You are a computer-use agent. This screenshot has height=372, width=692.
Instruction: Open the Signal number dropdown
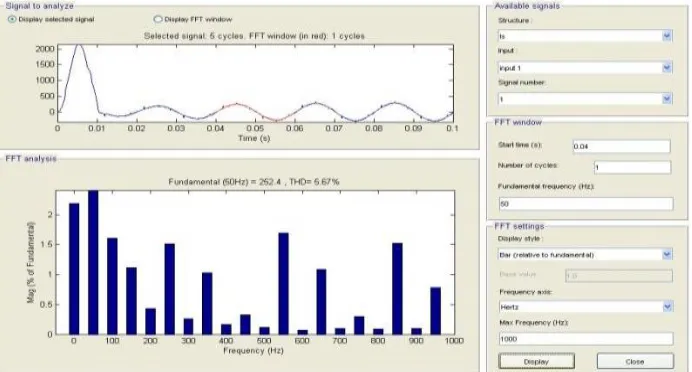(x=667, y=99)
